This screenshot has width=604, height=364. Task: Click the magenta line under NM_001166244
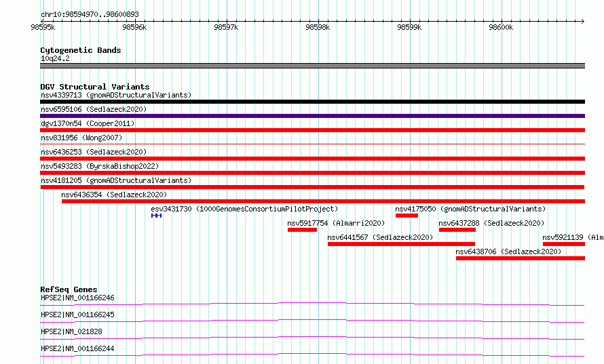[312, 355]
